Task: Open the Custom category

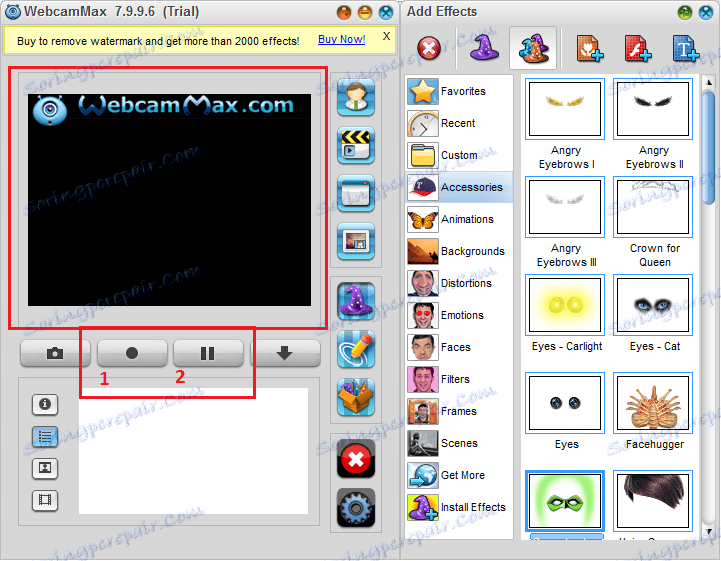Action: point(459,155)
